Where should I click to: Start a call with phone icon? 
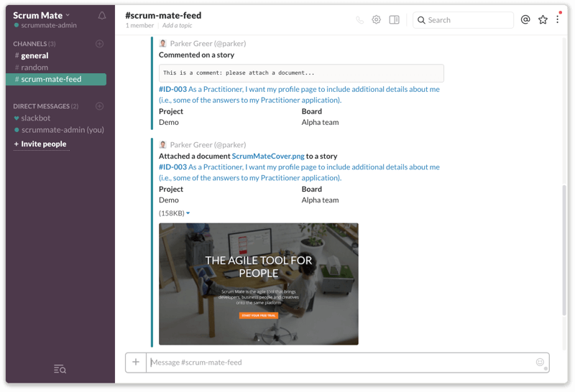(x=360, y=20)
